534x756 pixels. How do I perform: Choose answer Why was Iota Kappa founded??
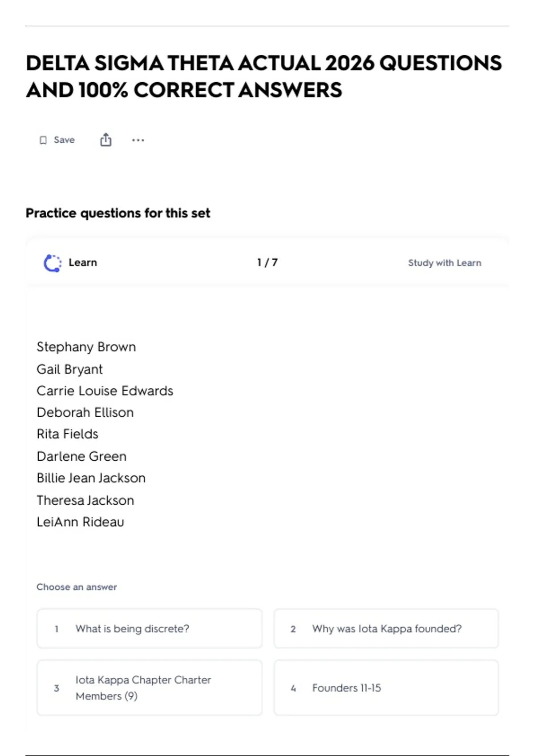[x=386, y=628]
